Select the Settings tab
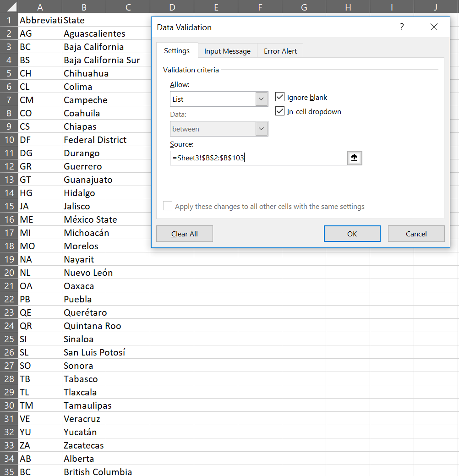Viewport: 459px width, 476px height. [177, 51]
